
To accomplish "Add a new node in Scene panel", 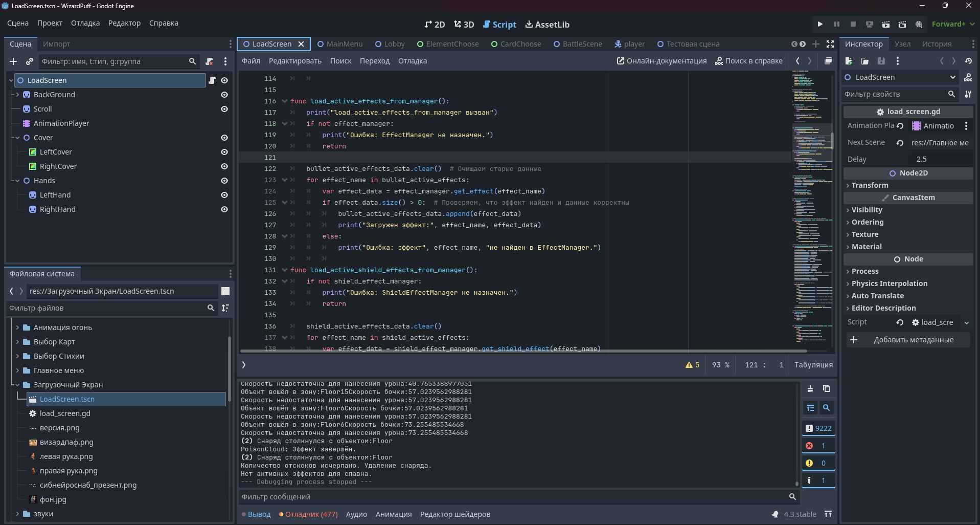I will click(13, 61).
